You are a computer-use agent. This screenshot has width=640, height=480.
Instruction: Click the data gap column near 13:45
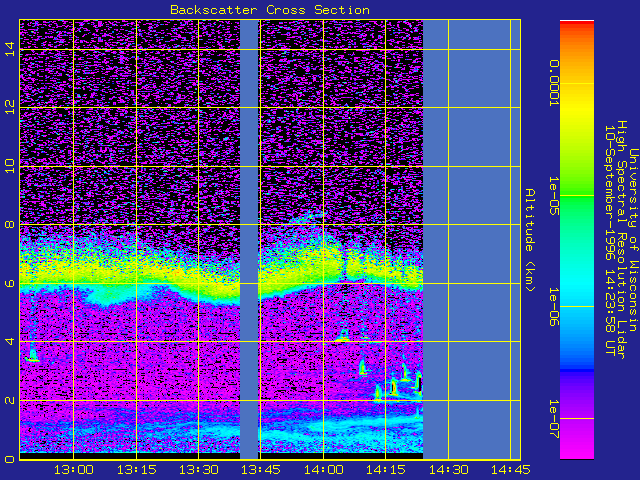click(249, 240)
